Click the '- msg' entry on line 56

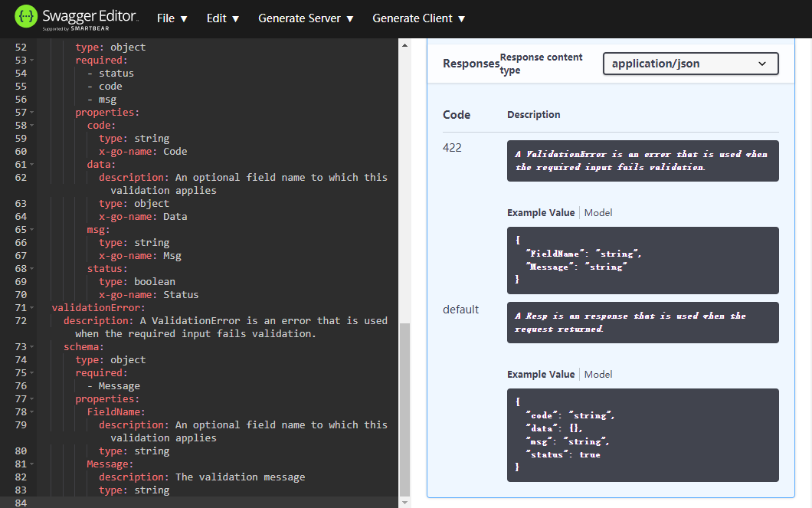click(x=101, y=100)
